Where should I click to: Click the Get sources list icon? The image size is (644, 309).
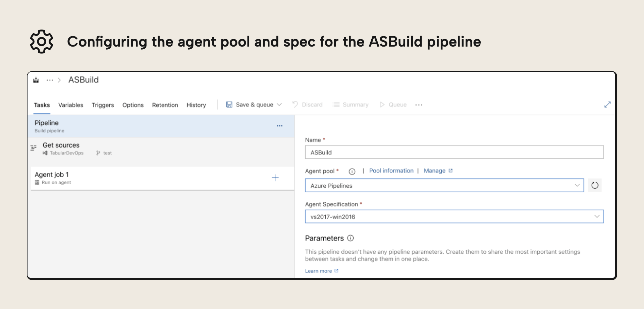[x=34, y=148]
